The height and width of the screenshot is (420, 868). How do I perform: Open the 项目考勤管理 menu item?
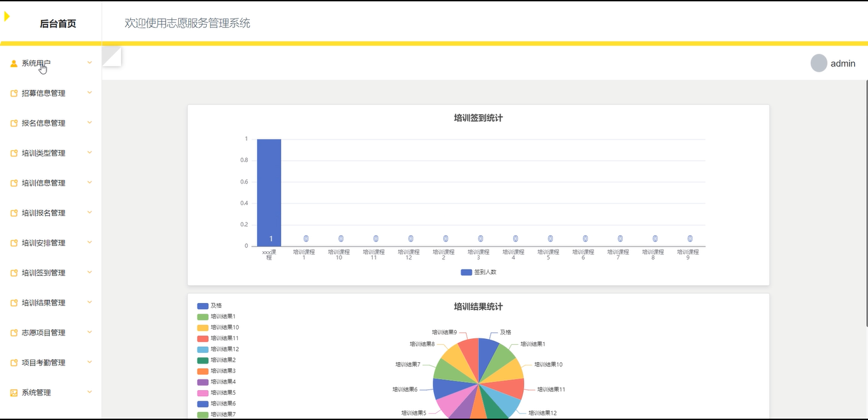[x=44, y=363]
